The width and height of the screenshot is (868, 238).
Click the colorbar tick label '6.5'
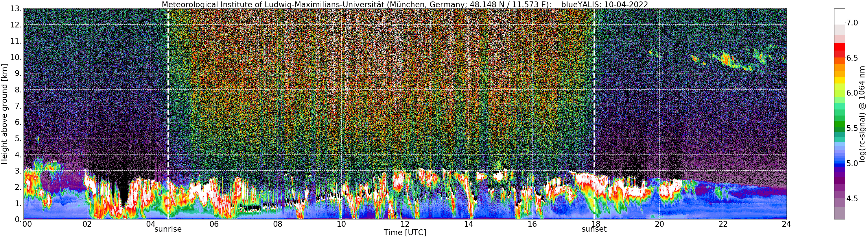click(852, 58)
